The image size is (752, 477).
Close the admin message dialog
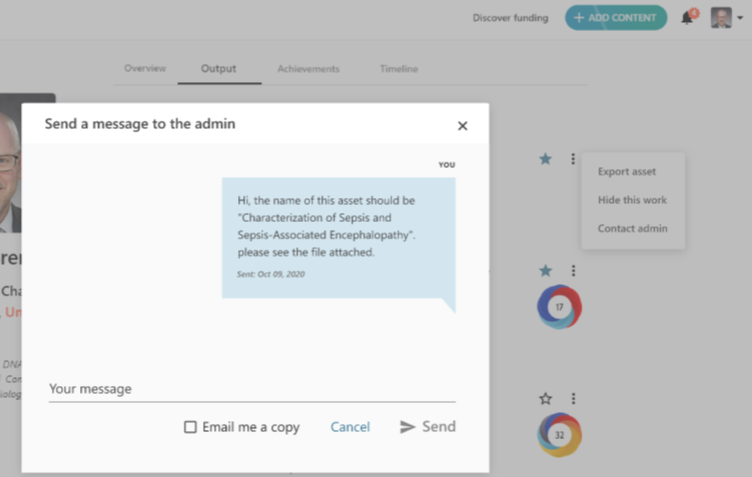pyautogui.click(x=462, y=126)
